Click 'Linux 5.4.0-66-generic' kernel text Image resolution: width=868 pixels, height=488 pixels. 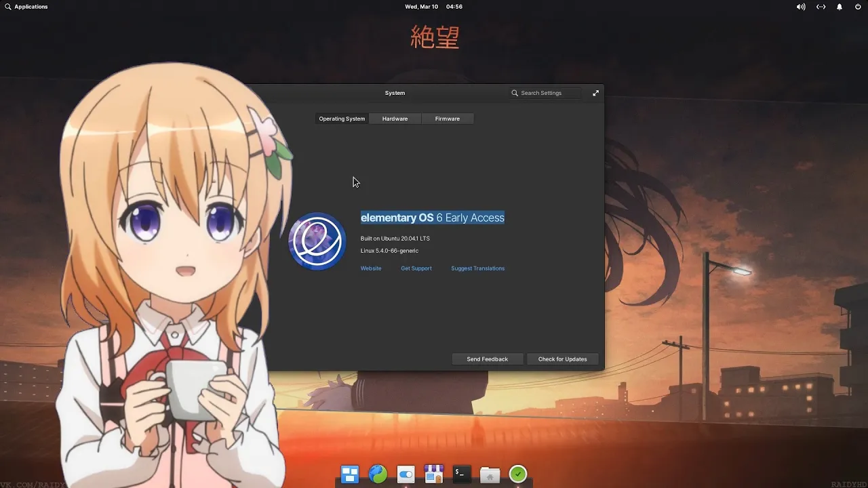pyautogui.click(x=389, y=251)
